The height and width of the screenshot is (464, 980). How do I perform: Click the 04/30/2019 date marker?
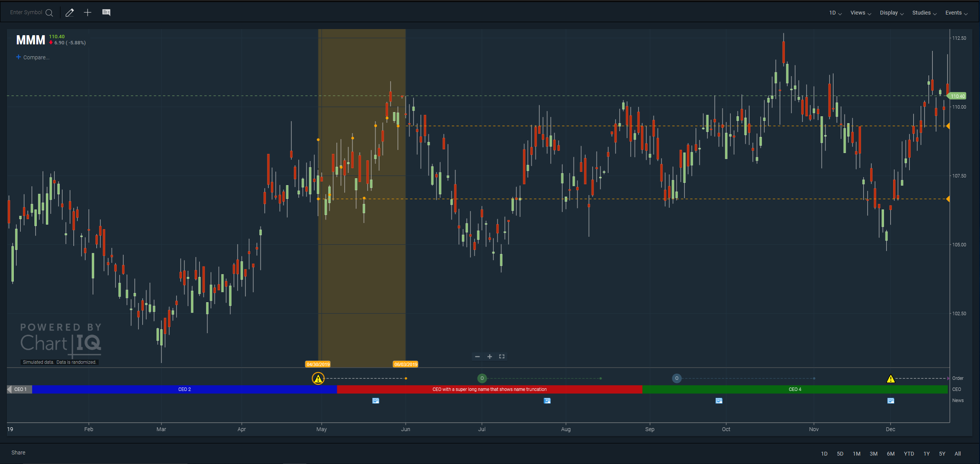point(318,364)
